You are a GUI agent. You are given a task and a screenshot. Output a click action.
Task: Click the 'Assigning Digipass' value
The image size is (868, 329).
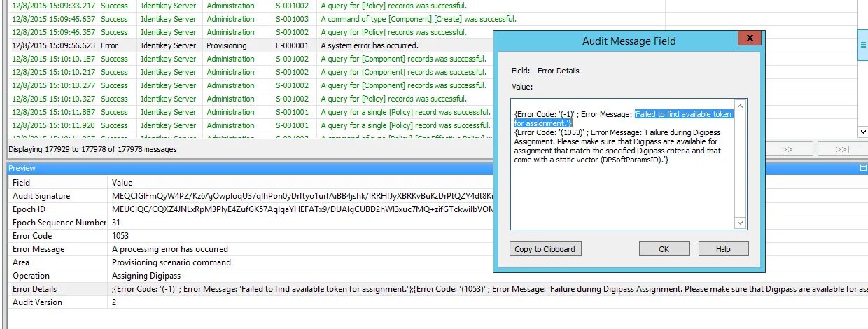point(146,276)
